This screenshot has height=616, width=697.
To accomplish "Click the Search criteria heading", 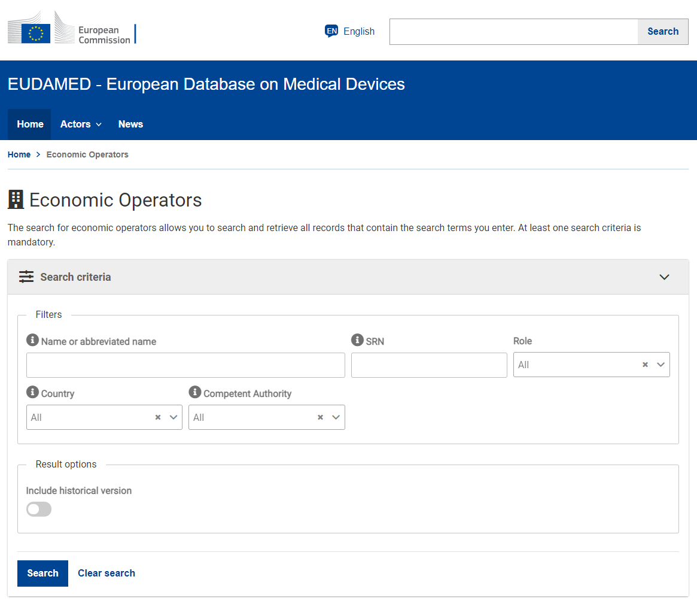I will click(75, 277).
